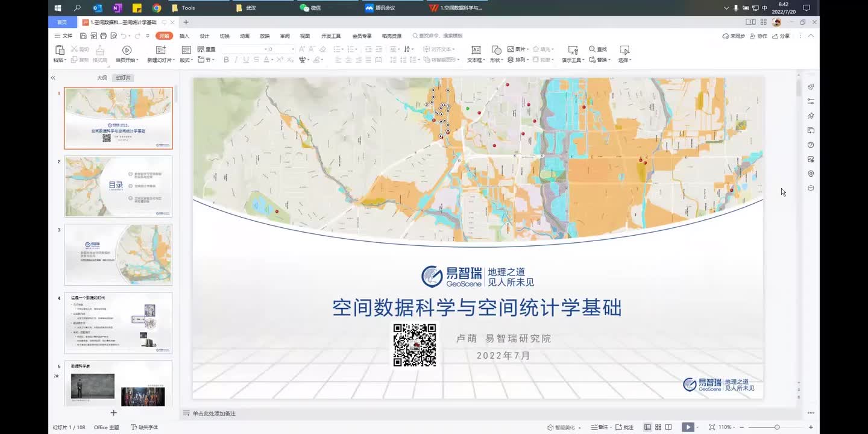Open the font size combo box
This screenshot has height=434, width=868.
pos(280,49)
